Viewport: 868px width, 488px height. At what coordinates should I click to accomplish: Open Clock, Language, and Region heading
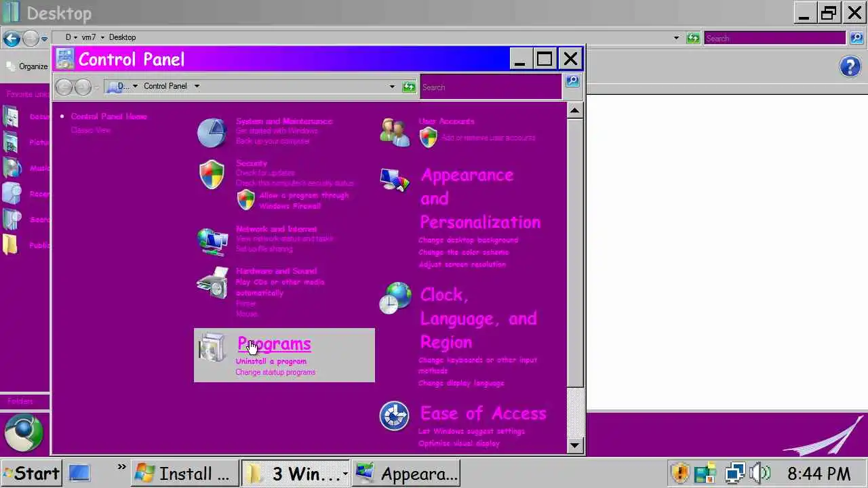[x=478, y=319]
